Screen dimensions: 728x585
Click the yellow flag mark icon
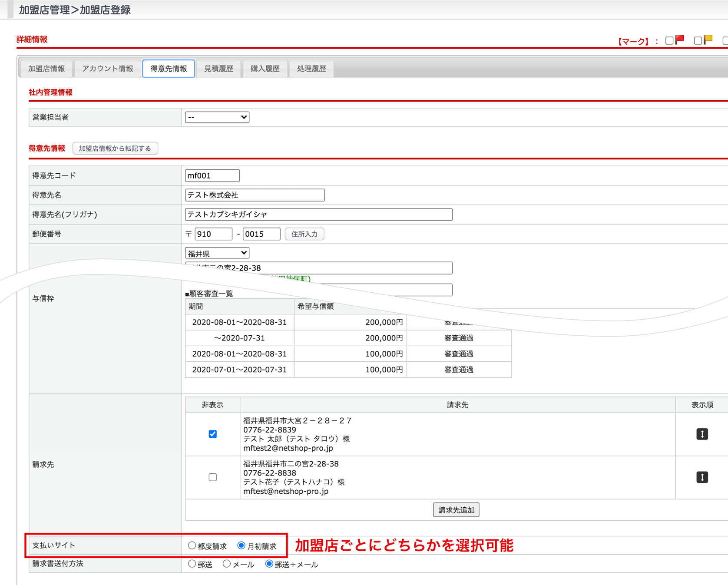(x=708, y=40)
